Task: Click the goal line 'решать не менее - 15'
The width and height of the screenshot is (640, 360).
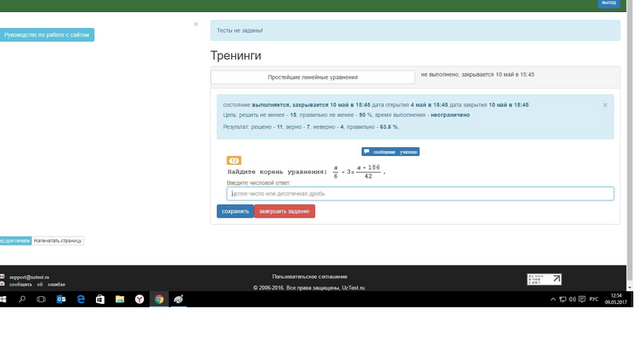Action: 346,115
